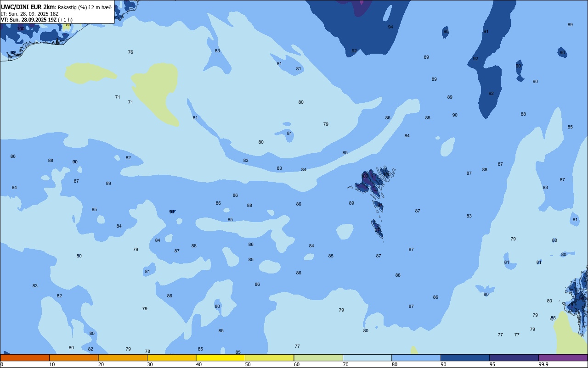Select the "60" legend tick label

tap(297, 364)
